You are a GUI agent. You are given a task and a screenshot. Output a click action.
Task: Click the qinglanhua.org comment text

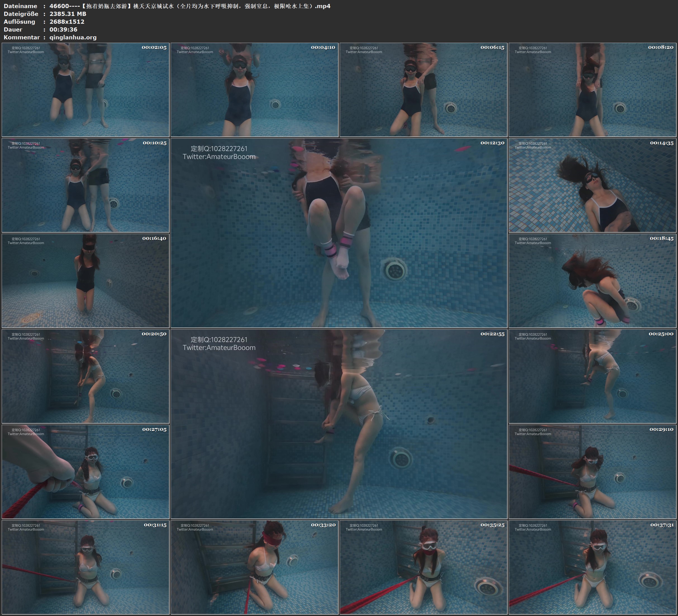tap(73, 37)
